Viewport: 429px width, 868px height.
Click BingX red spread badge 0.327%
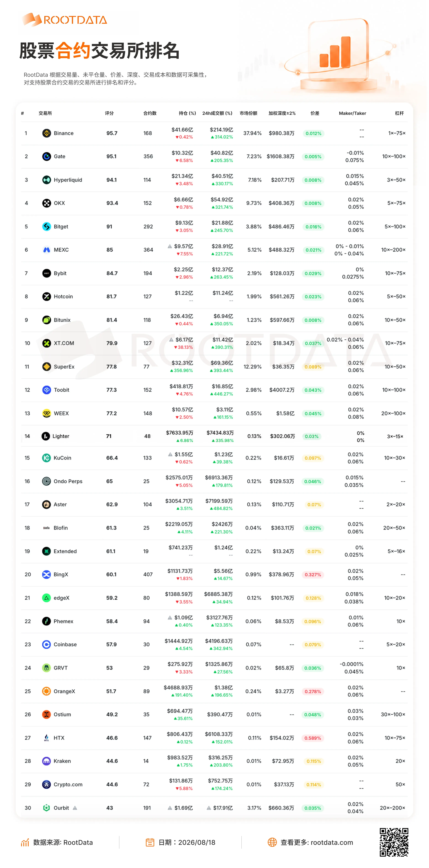(x=313, y=575)
